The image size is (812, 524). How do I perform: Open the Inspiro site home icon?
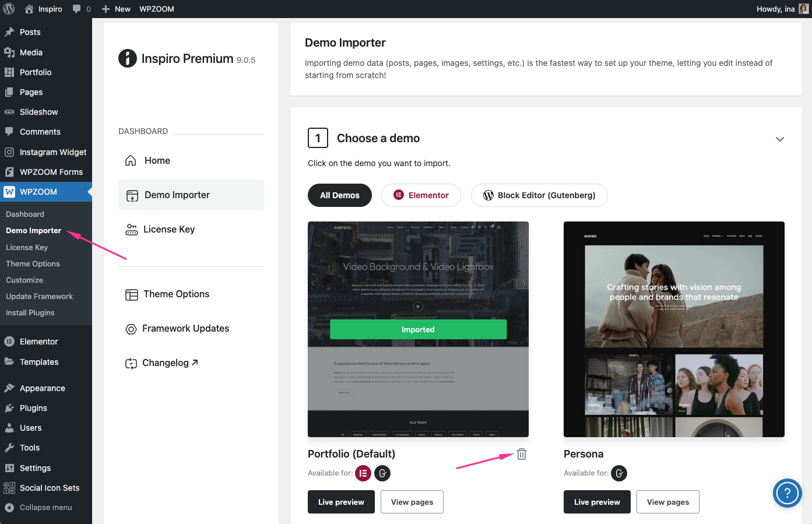point(29,9)
